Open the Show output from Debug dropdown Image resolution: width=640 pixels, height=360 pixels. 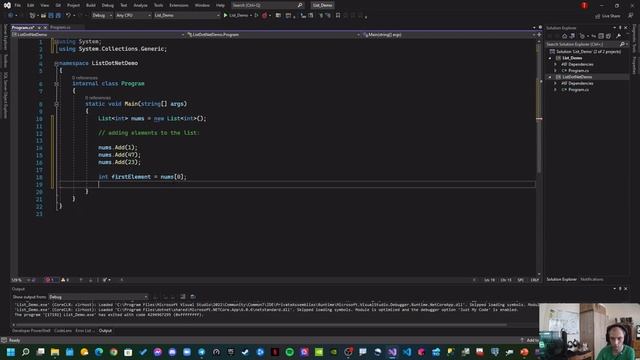(98, 297)
